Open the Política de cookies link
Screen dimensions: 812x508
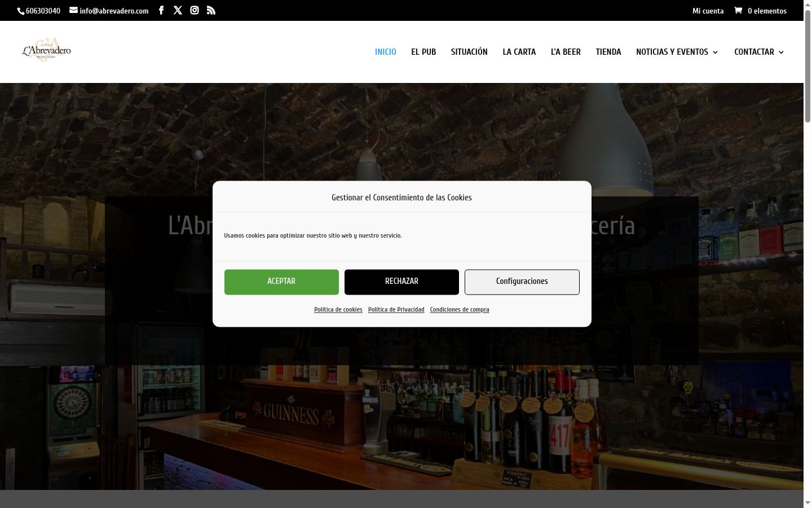[338, 309]
